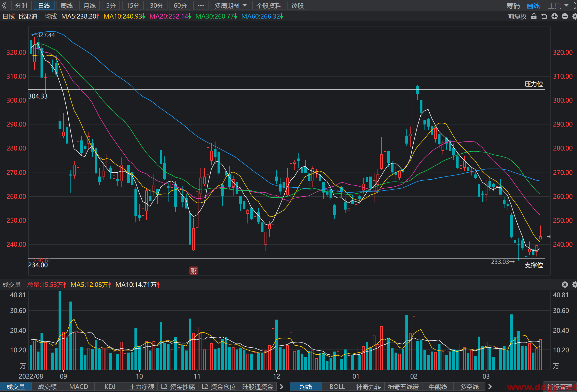Zoom out the chart with minus icon

[565, 16]
